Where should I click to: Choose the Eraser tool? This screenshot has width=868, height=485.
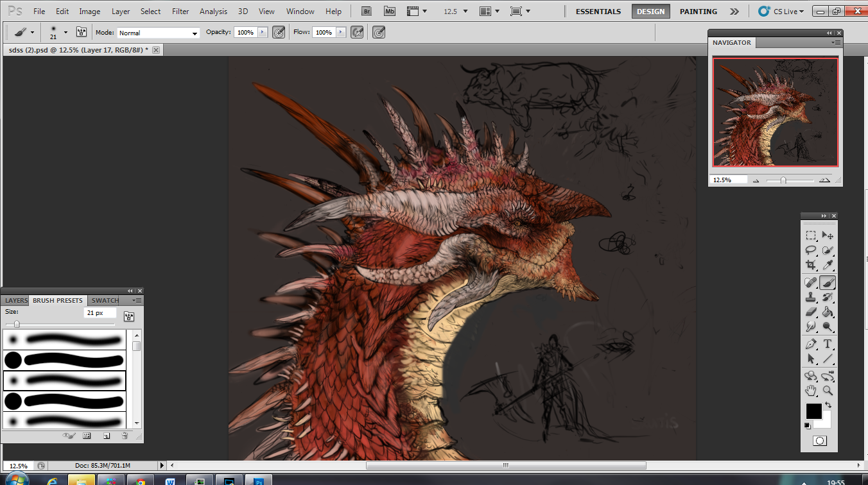click(811, 312)
